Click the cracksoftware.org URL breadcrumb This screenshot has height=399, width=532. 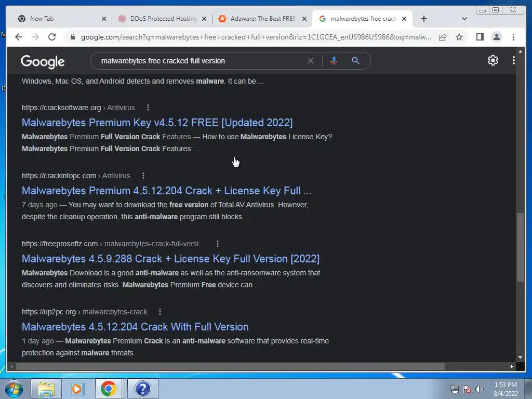78,108
